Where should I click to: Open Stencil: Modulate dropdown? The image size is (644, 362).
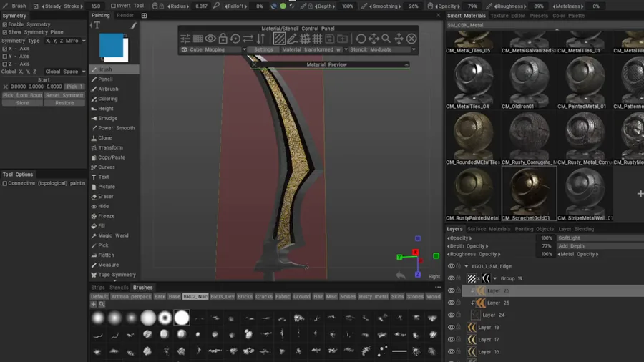pyautogui.click(x=382, y=49)
